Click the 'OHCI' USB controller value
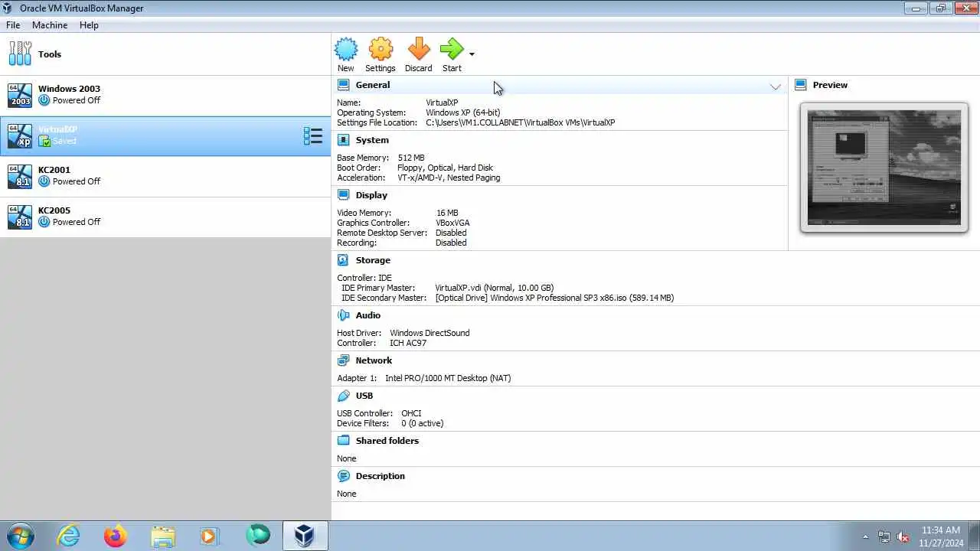The width and height of the screenshot is (980, 551). tap(411, 413)
